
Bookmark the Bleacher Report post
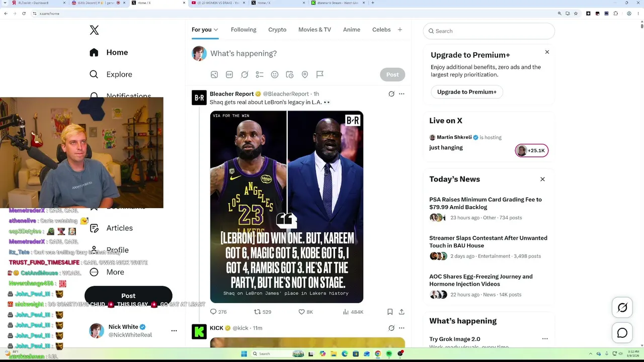click(390, 312)
